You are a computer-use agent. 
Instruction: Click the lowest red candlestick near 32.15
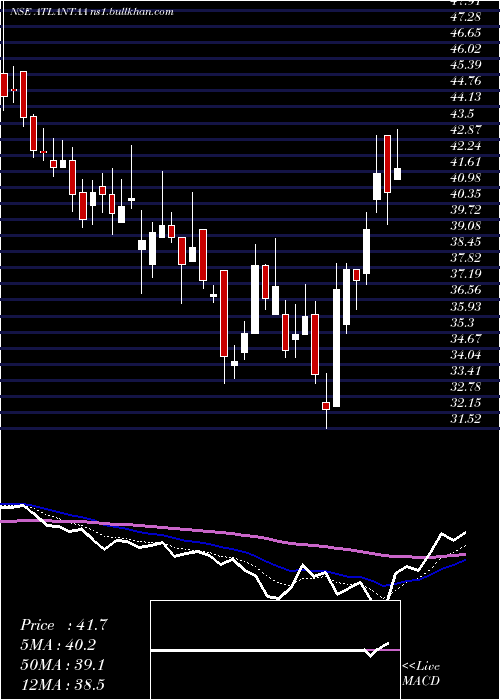326,406
